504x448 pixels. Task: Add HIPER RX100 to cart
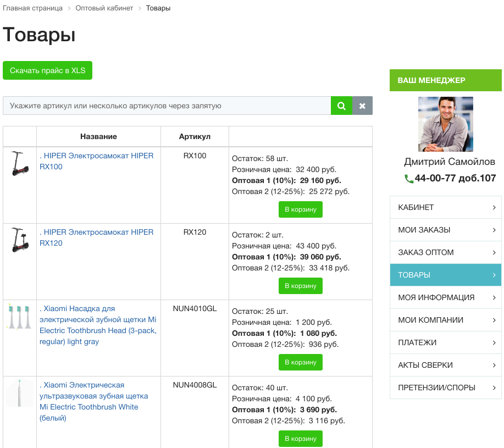click(301, 209)
